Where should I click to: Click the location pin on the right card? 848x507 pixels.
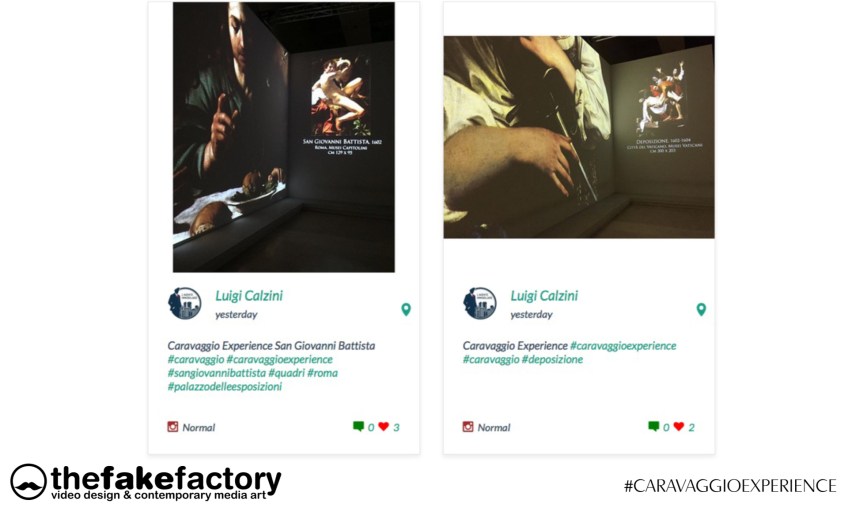tap(701, 310)
